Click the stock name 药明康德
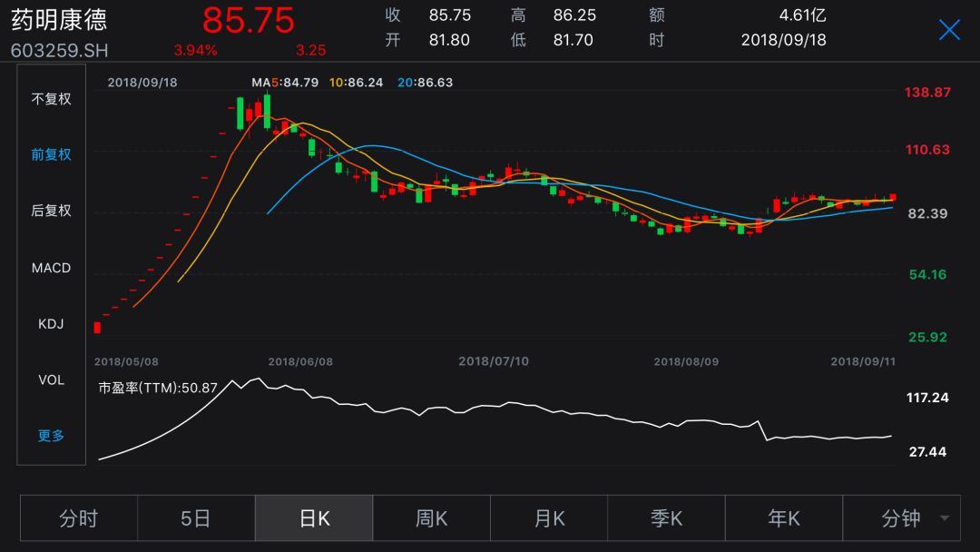980x552 pixels. pyautogui.click(x=59, y=20)
